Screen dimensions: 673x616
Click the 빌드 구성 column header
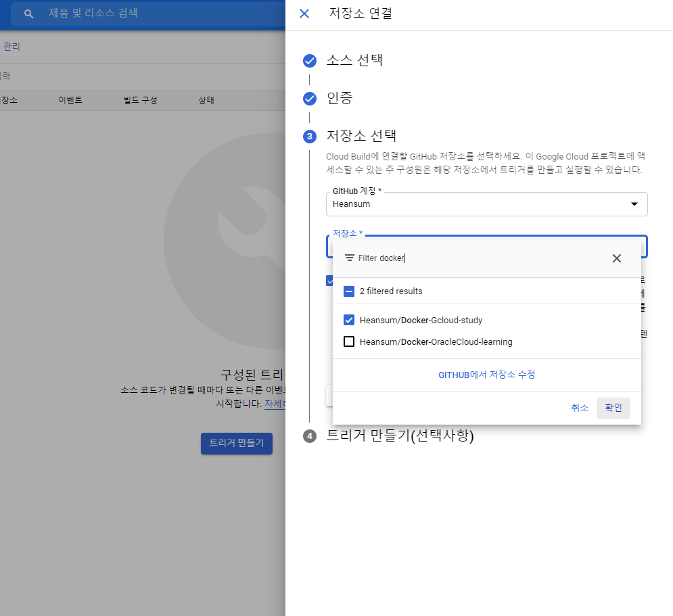(x=141, y=100)
